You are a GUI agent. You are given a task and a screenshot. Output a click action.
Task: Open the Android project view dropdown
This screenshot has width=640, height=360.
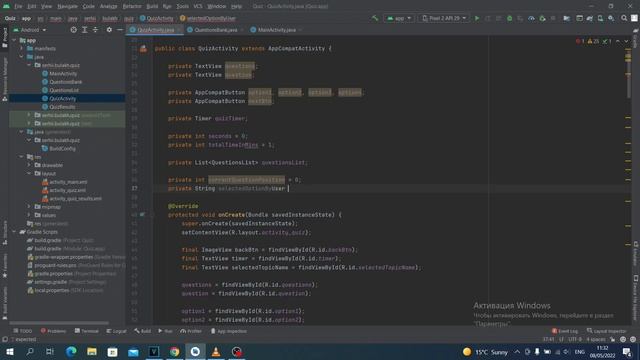point(30,30)
